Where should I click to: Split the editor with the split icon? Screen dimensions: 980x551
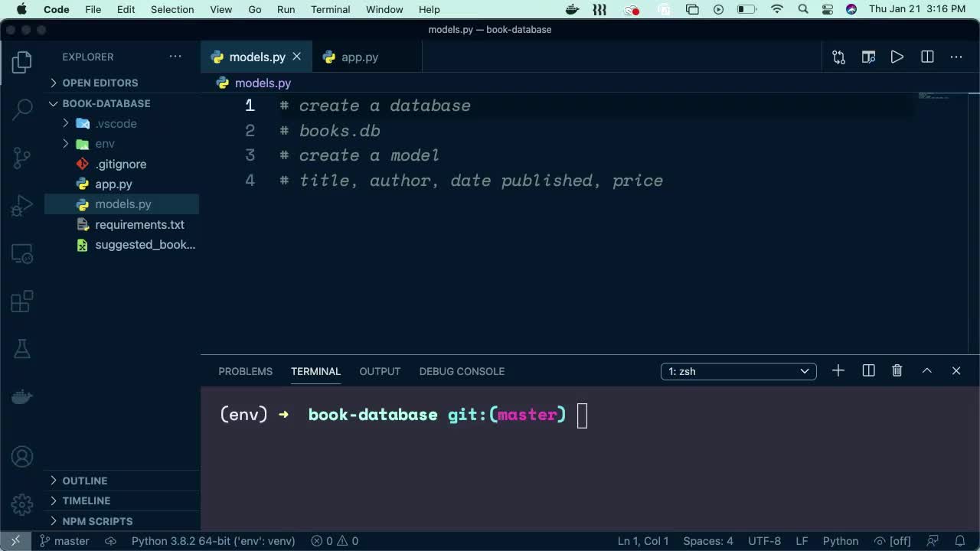pos(926,57)
